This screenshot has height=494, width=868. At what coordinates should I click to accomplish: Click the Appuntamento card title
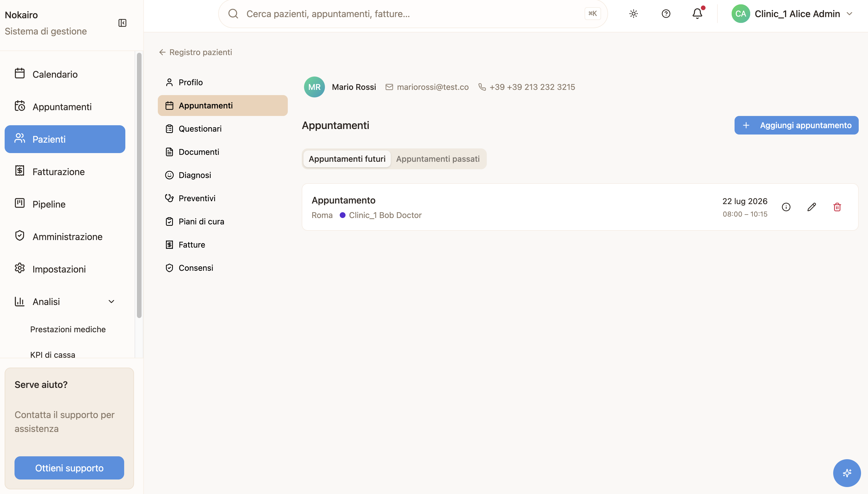pyautogui.click(x=343, y=200)
